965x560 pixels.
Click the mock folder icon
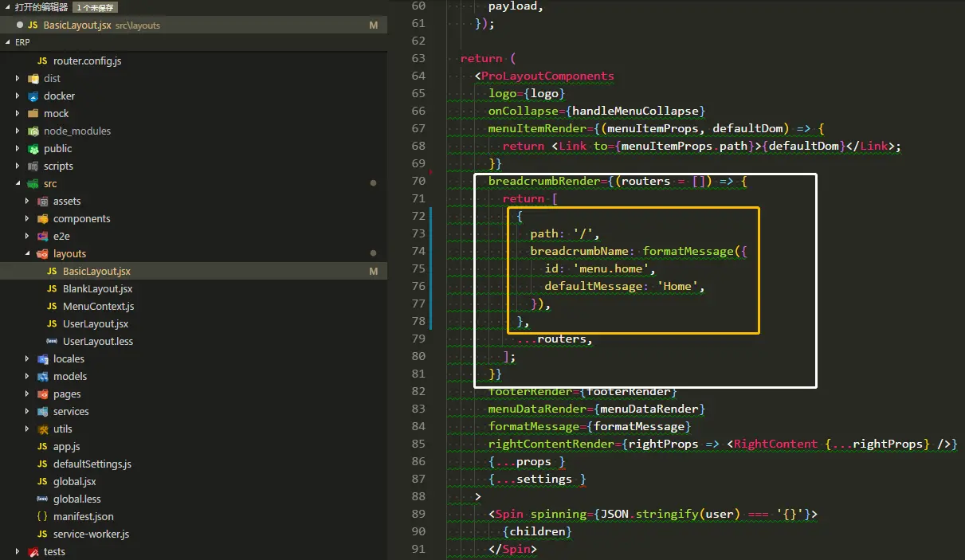tap(33, 113)
